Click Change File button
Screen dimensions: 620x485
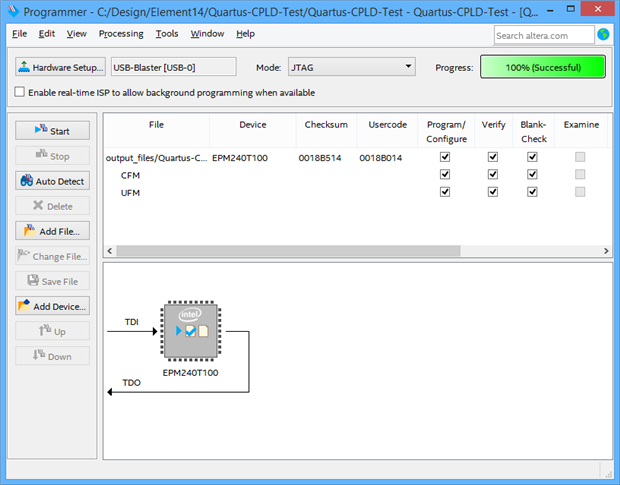pos(52,256)
